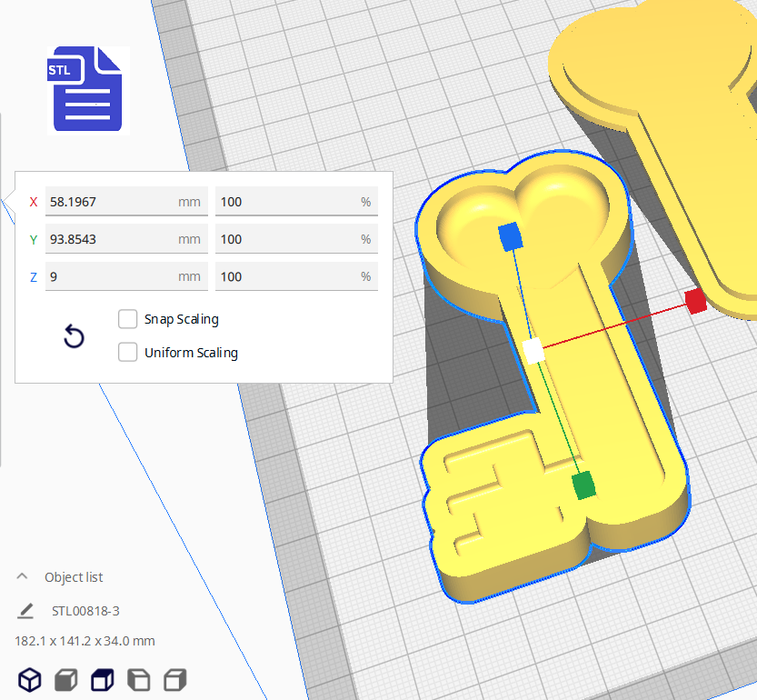Click the red X-axis scale handle
Image resolution: width=757 pixels, height=700 pixels.
[696, 302]
